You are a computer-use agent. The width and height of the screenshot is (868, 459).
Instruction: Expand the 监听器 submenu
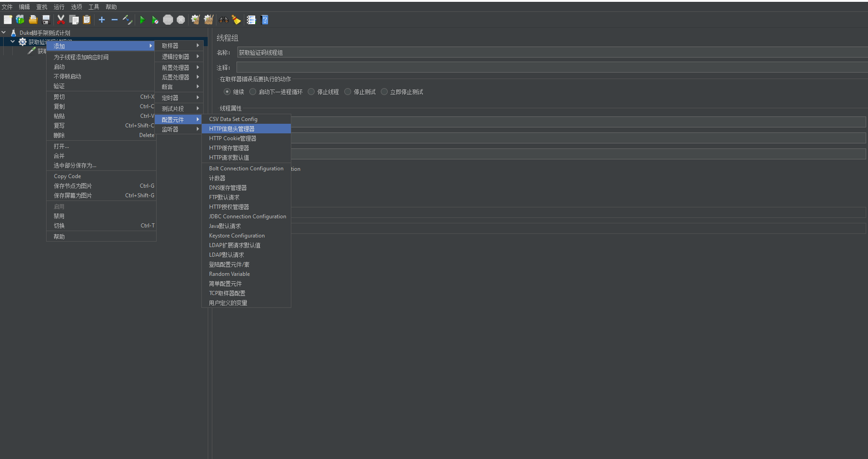click(x=179, y=129)
